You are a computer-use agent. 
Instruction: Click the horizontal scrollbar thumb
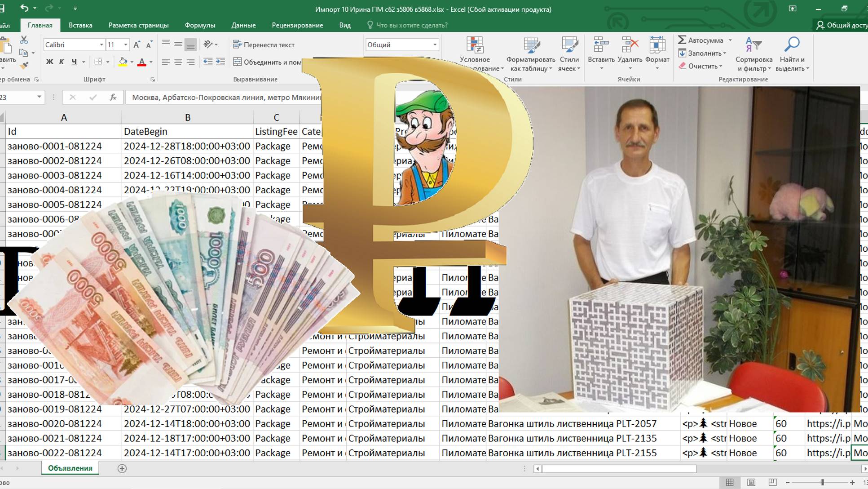click(619, 469)
